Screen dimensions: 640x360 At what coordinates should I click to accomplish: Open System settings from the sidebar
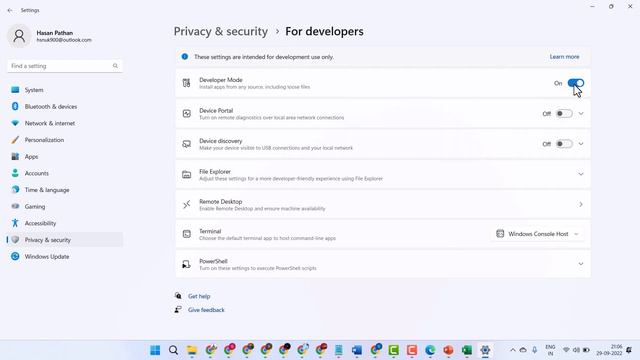(65, 90)
